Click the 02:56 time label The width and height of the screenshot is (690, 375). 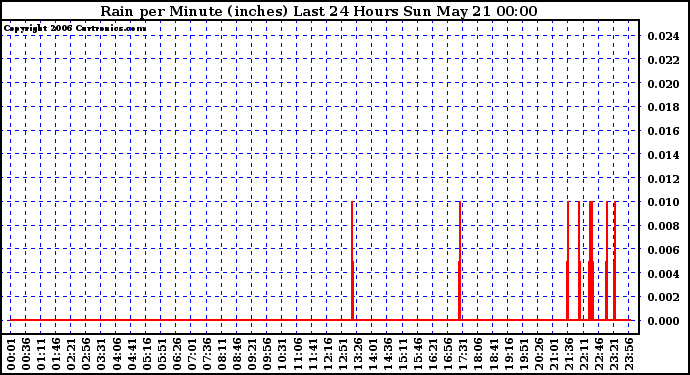coord(86,354)
